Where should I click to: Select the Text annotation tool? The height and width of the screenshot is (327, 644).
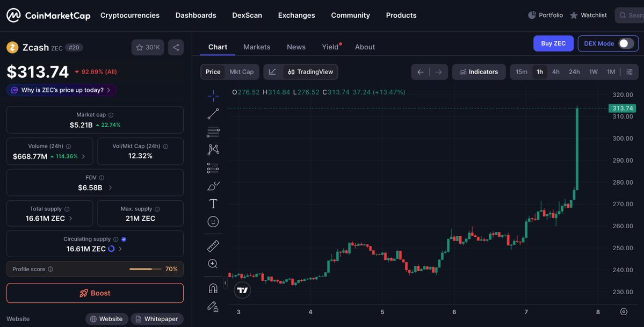213,204
